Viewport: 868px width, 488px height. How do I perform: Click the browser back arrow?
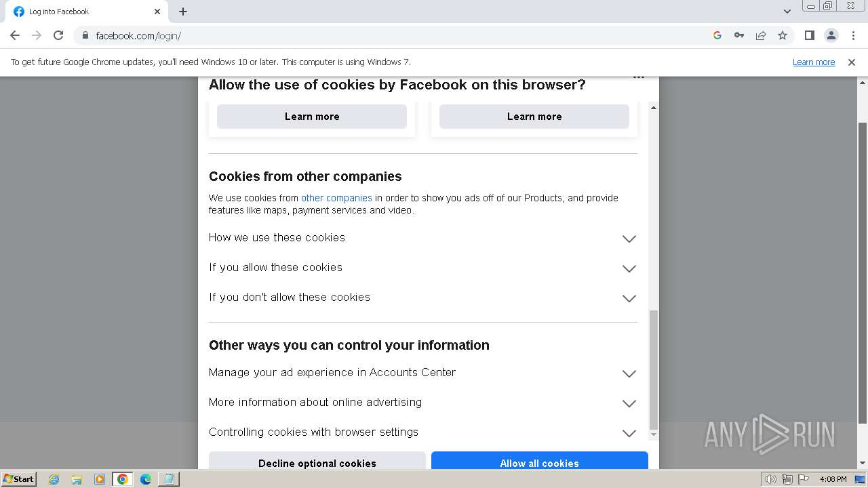15,35
